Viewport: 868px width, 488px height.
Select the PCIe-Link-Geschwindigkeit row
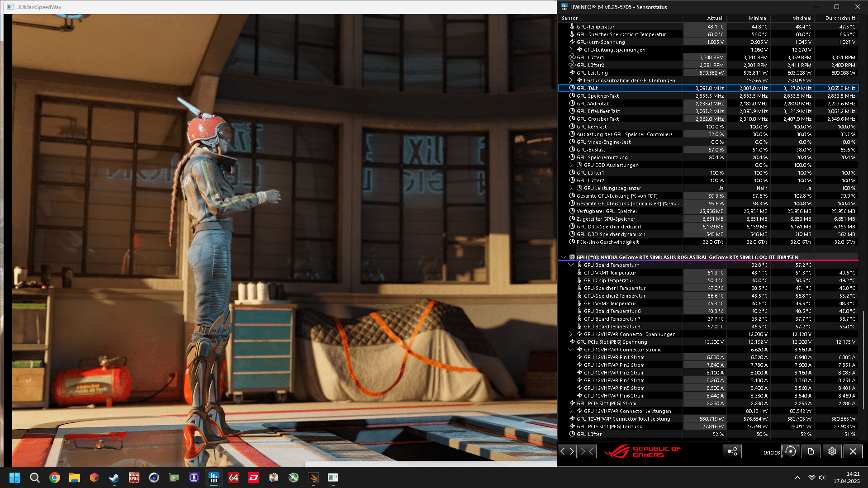[x=708, y=242]
